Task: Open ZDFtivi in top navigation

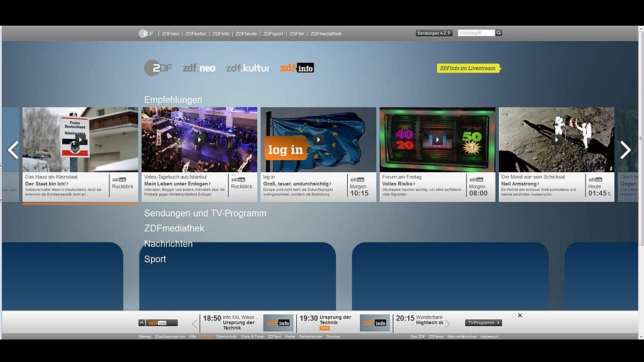Action: [297, 34]
